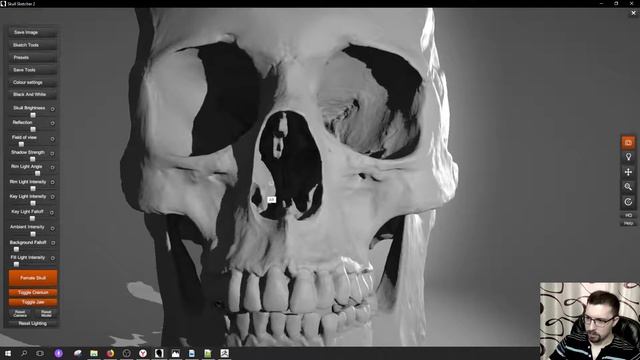640x360 pixels.
Task: Click the Skull Brightness slider handle
Action: (33, 115)
